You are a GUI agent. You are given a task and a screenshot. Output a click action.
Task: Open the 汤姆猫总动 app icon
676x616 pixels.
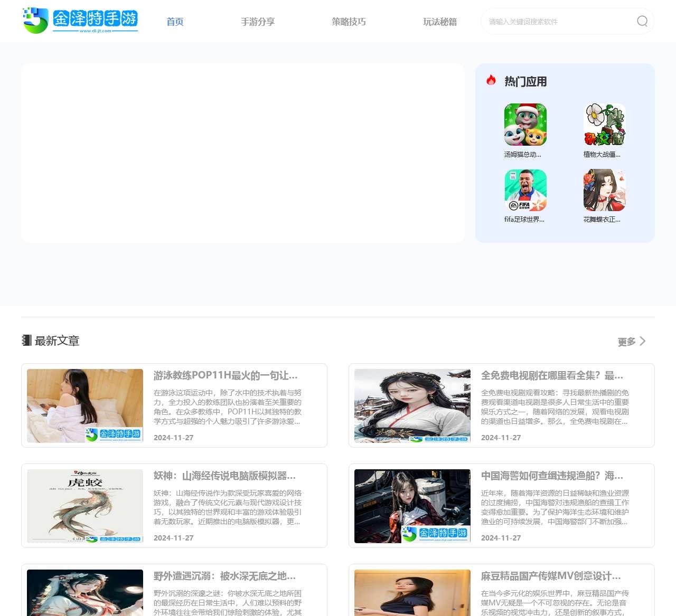525,125
